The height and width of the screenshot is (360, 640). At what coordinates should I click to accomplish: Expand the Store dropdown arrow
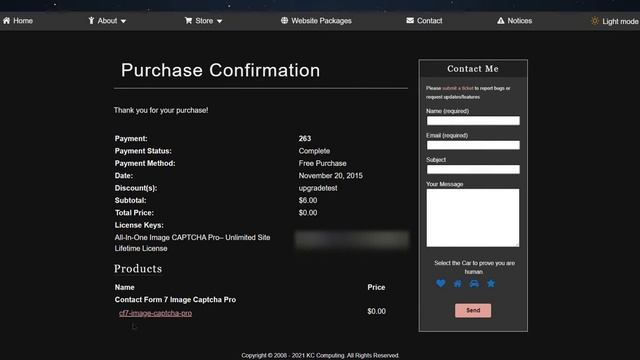click(x=219, y=21)
